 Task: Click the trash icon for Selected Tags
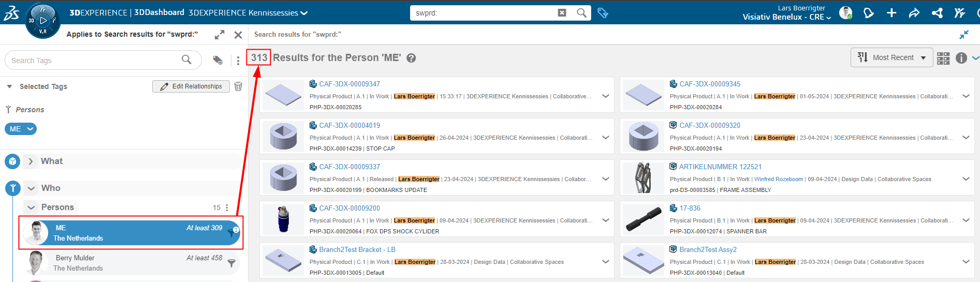[x=238, y=86]
